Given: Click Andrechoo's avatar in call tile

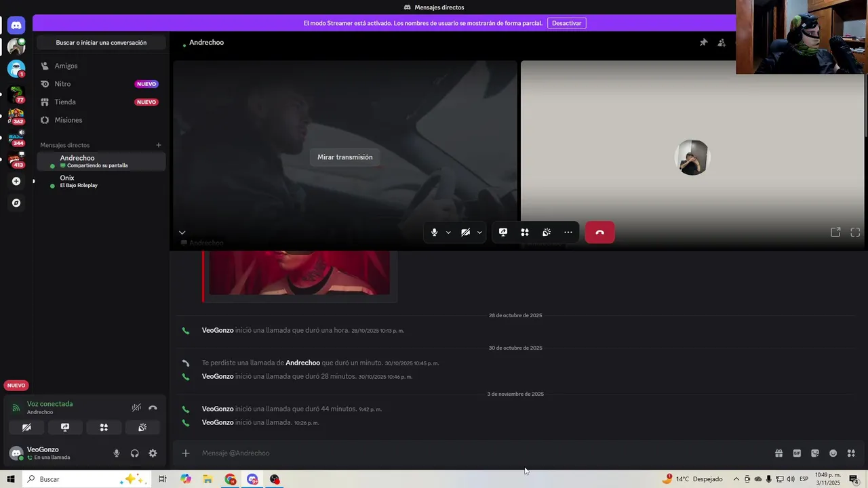Looking at the screenshot, I should click(692, 157).
